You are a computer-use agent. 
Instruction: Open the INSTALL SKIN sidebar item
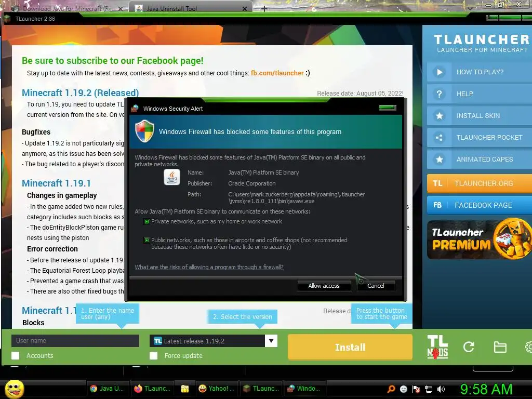(x=480, y=116)
